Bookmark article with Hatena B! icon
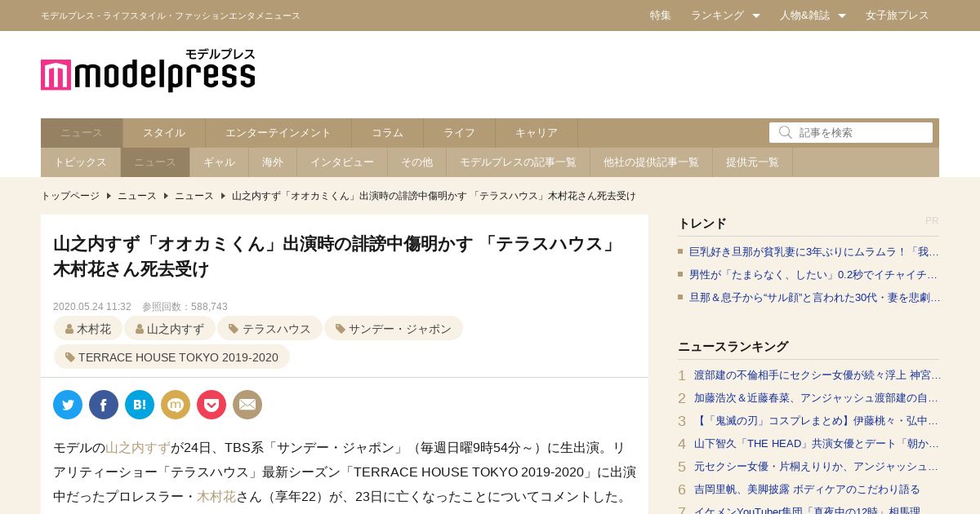 point(140,405)
